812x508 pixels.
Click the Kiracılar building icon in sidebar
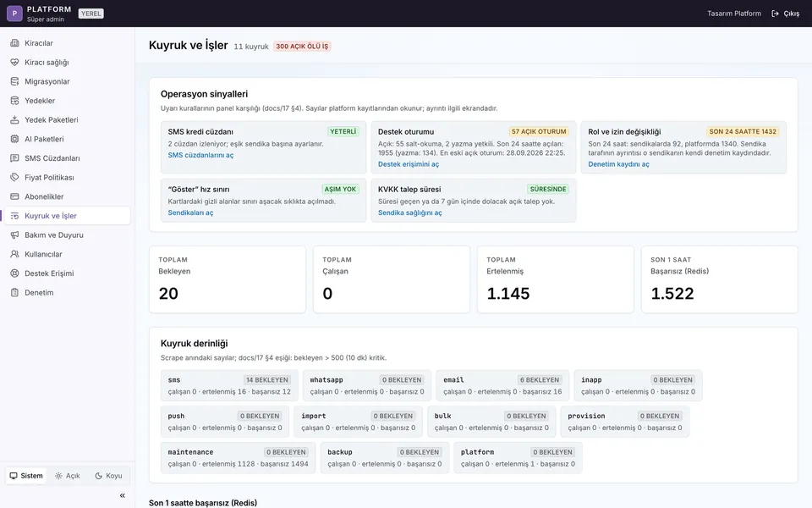pyautogui.click(x=14, y=43)
